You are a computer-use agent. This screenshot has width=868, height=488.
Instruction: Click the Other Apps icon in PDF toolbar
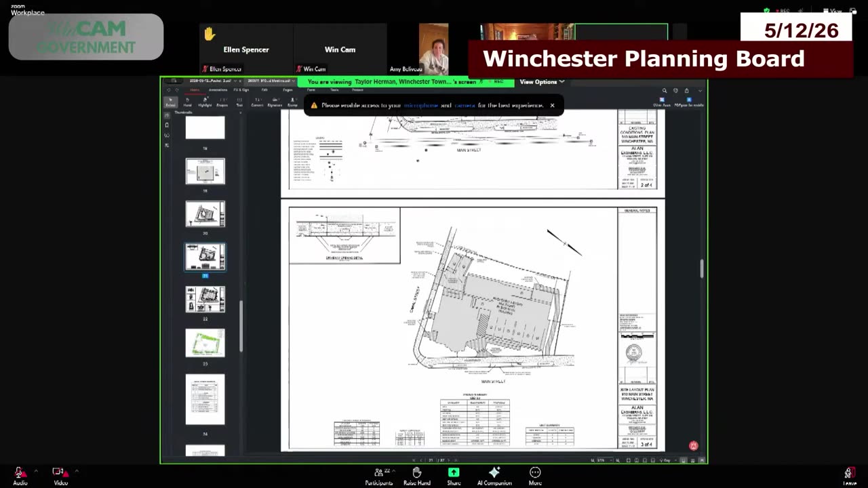point(662,102)
